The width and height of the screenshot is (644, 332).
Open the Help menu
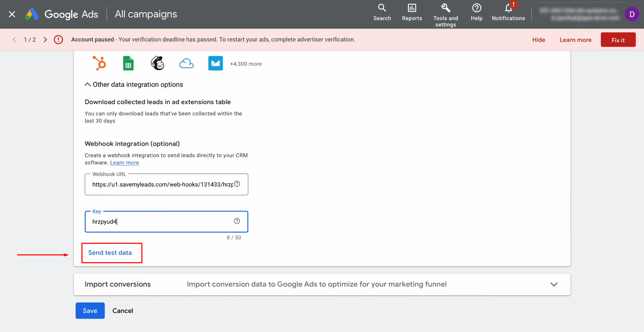tap(476, 13)
